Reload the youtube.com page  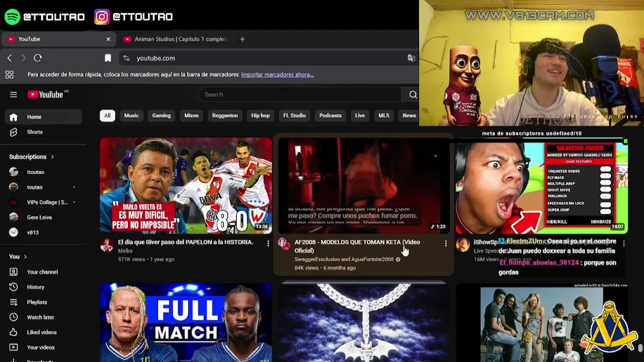38,58
